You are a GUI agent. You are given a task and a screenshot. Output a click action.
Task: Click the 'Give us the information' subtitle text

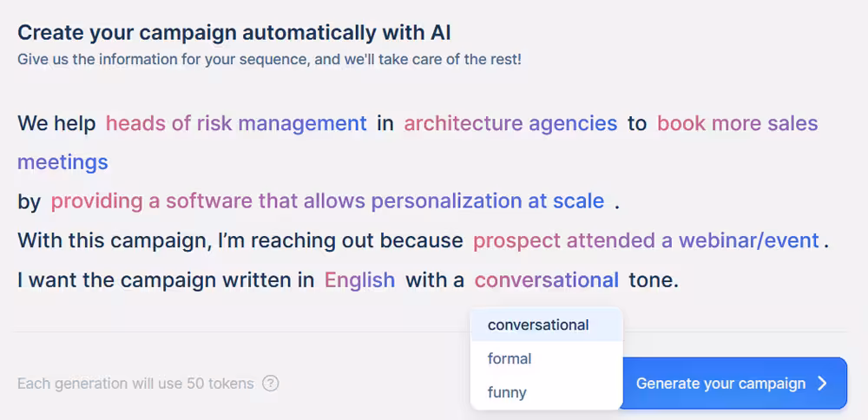click(269, 60)
